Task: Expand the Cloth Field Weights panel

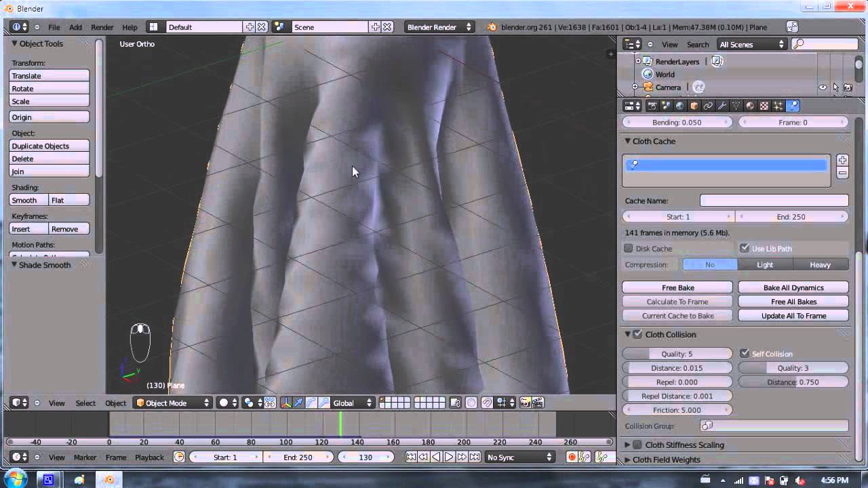Action: [x=628, y=460]
